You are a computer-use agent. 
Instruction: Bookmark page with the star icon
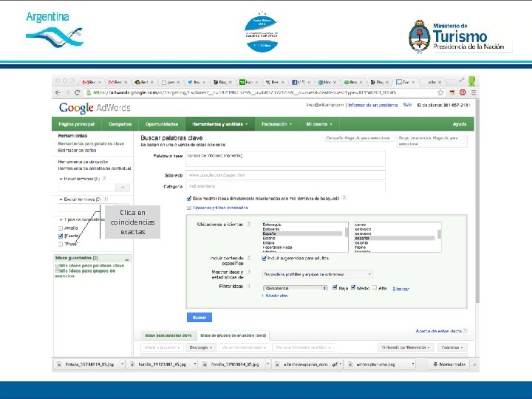point(440,92)
